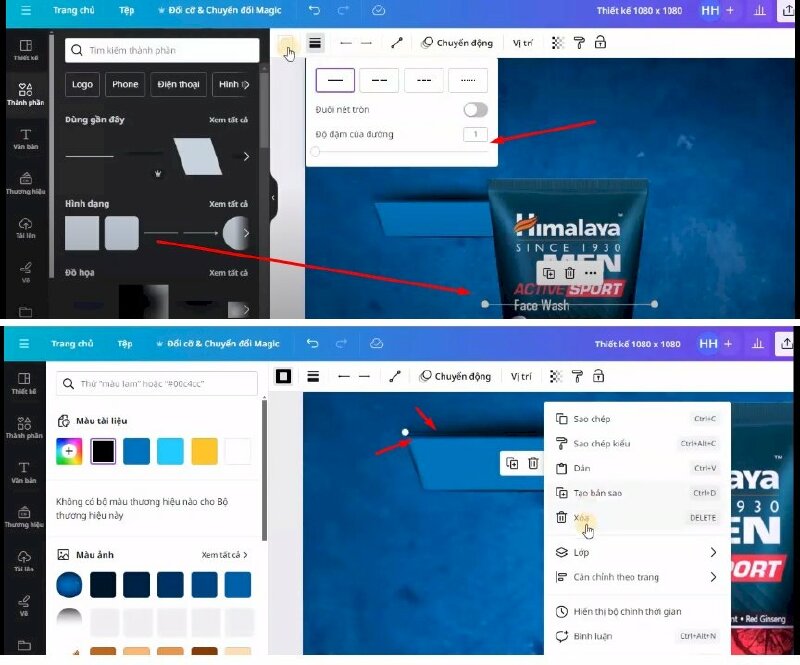Image resolution: width=800 pixels, height=665 pixels.
Task: Click the Điện thoại filter chip
Action: coord(179,85)
